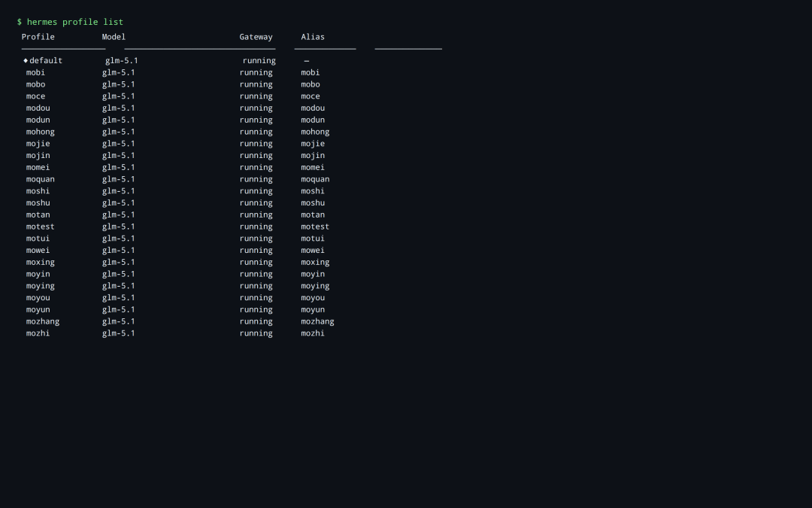Select the Profile column header
This screenshot has width=812, height=508.
point(38,36)
